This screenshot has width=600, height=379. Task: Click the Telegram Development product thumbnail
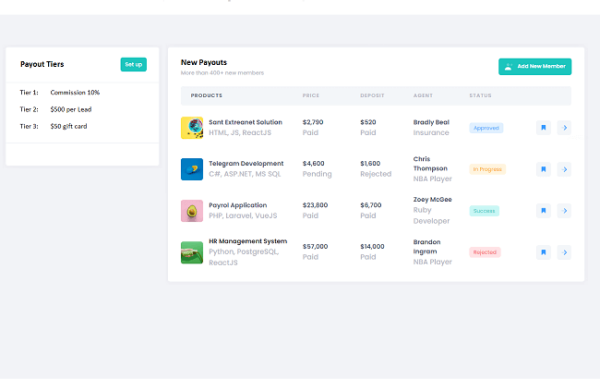click(192, 169)
